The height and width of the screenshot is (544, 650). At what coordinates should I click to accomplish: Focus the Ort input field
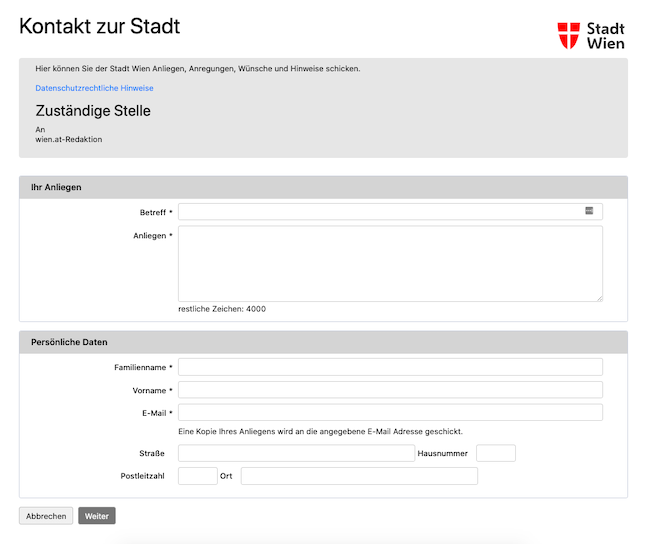(359, 476)
